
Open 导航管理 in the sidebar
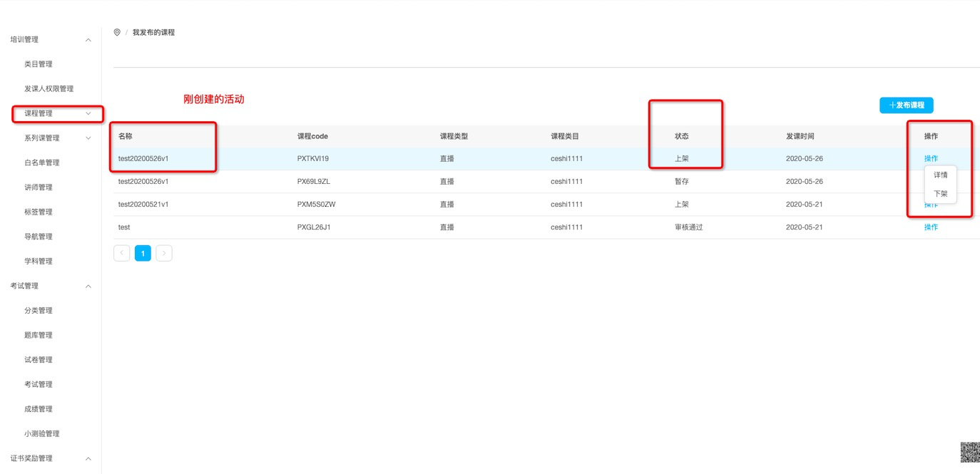click(x=39, y=237)
